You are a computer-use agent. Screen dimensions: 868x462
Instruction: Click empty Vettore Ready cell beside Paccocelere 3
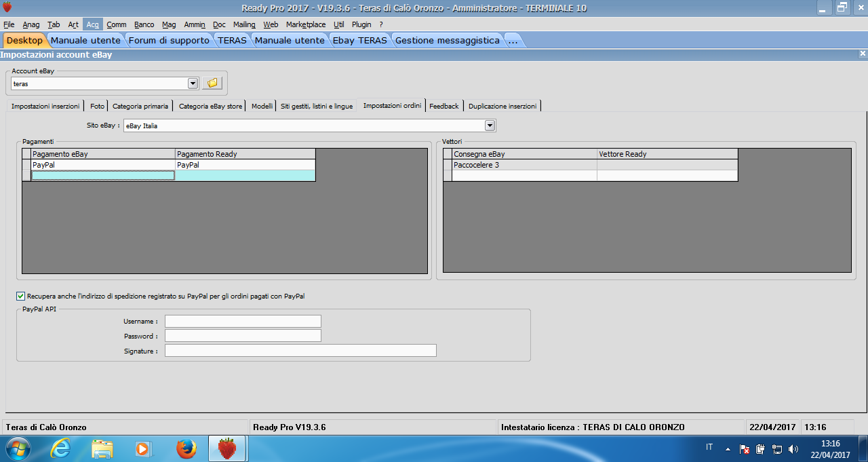[x=667, y=165]
